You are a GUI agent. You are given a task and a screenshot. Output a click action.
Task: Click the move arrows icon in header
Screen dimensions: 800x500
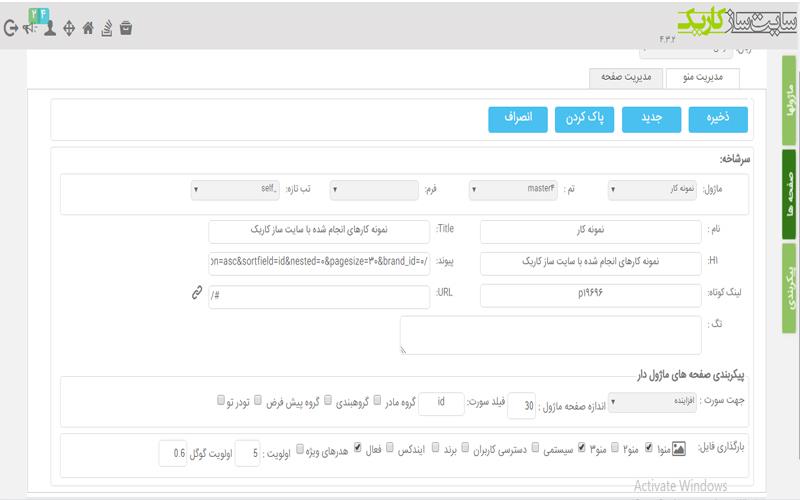coord(69,28)
